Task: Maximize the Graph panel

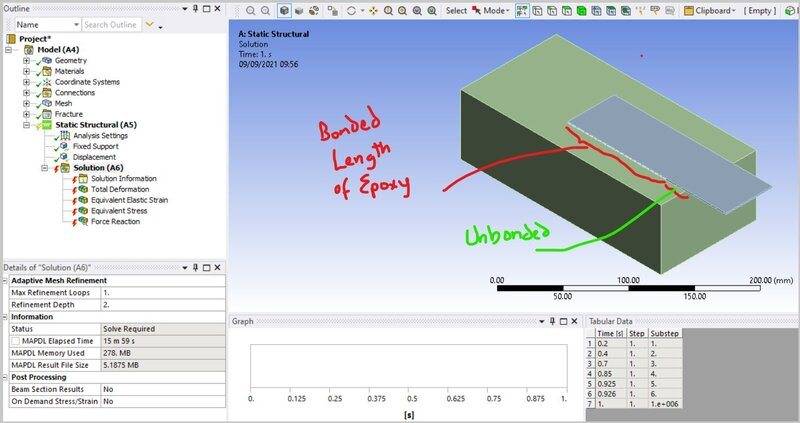Action: 564,321
